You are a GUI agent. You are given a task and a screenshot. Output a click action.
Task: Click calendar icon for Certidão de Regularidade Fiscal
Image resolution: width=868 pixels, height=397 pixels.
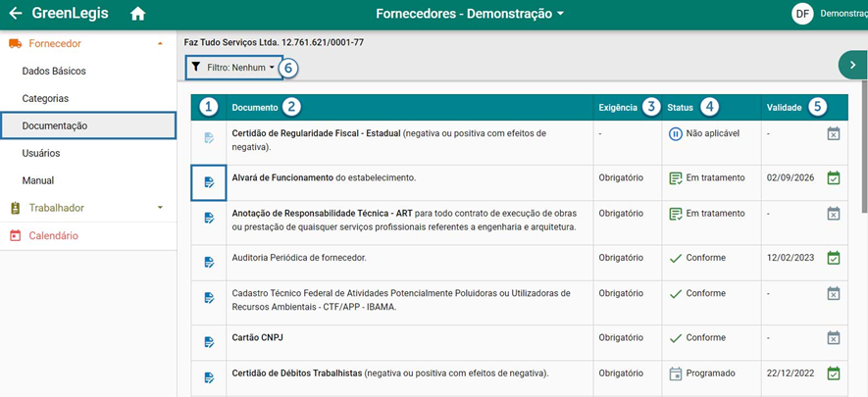(833, 133)
